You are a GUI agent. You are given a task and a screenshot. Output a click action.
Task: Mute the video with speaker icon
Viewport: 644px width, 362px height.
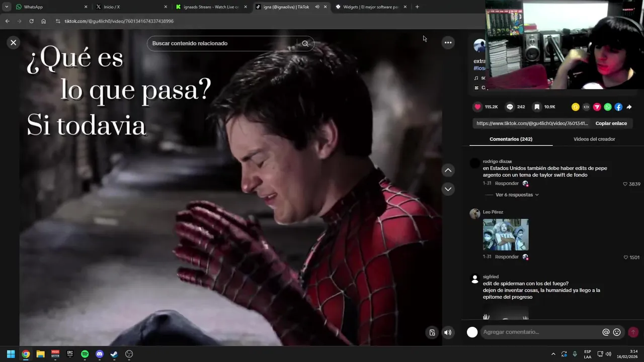pos(447,332)
